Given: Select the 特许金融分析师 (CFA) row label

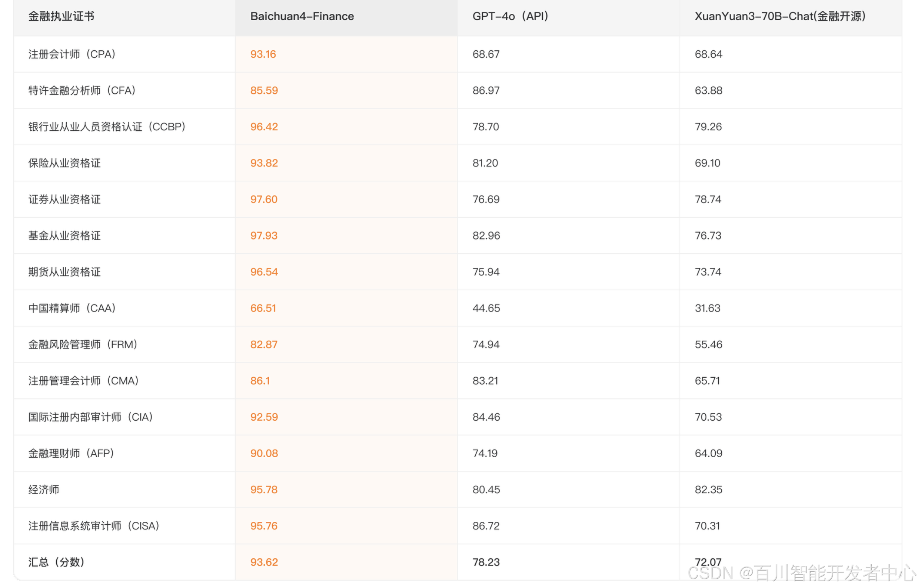Looking at the screenshot, I should (x=82, y=90).
